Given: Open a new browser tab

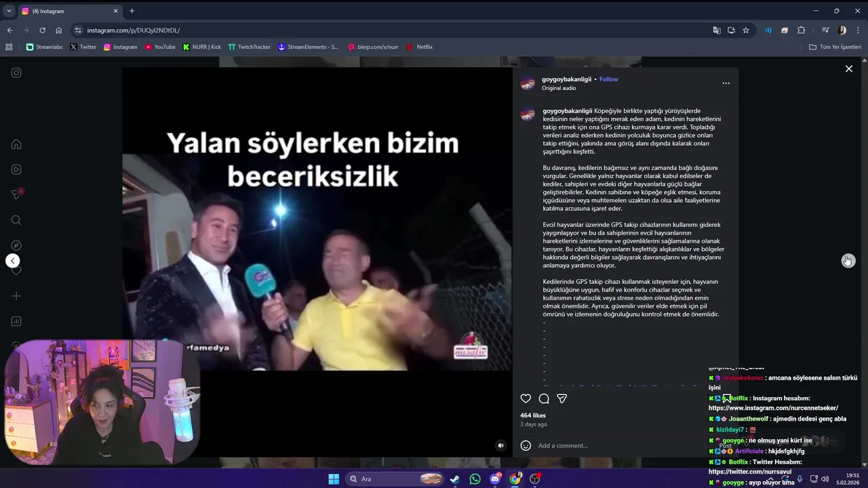Looking at the screenshot, I should (x=132, y=11).
